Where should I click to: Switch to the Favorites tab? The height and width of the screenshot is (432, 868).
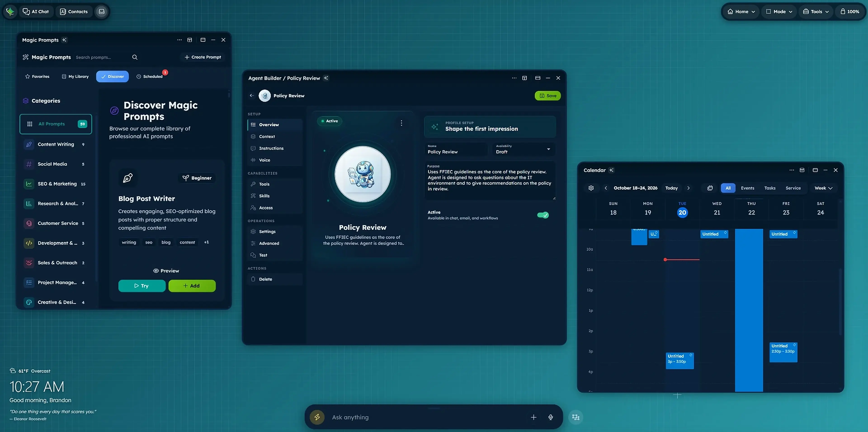[x=37, y=76]
